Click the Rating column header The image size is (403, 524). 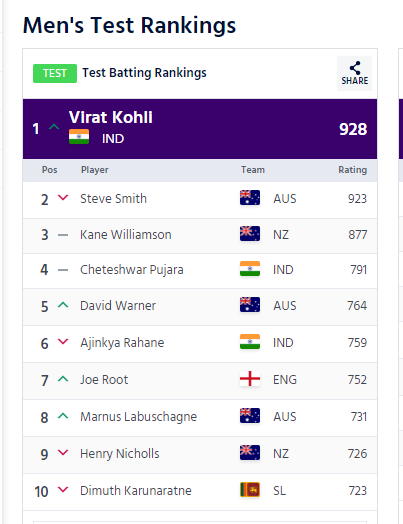point(353,170)
